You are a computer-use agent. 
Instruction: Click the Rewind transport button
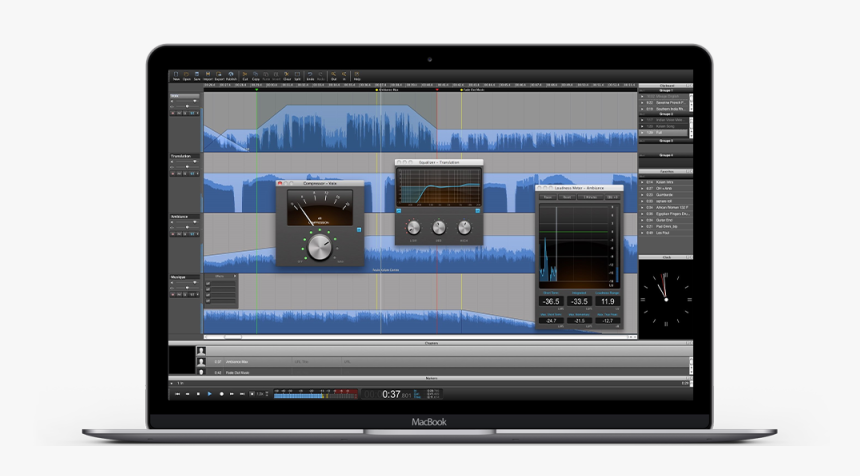[188, 394]
